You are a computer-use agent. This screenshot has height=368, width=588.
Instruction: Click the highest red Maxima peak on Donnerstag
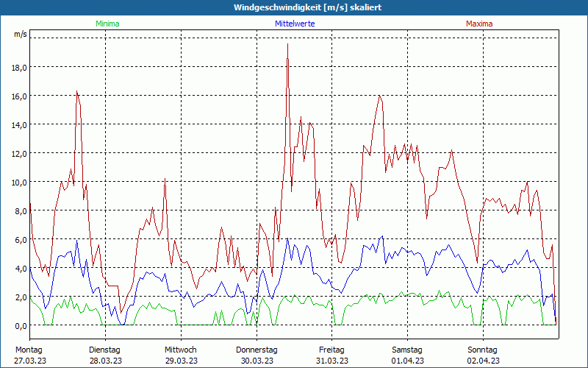click(x=287, y=44)
